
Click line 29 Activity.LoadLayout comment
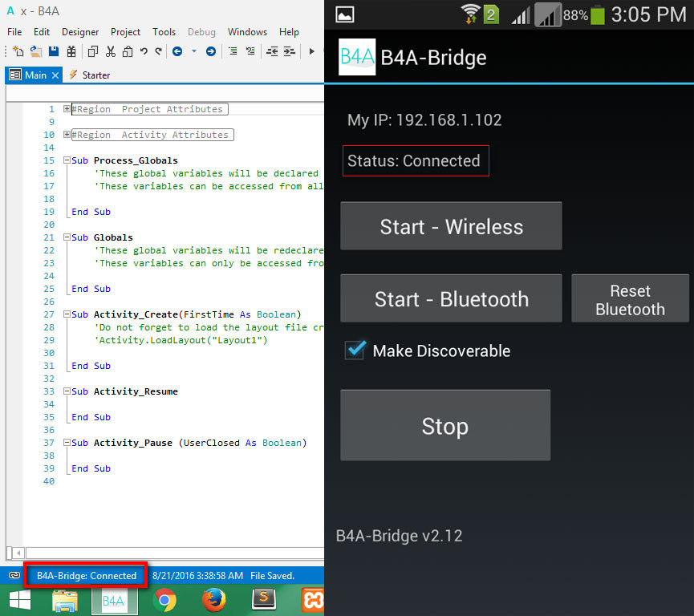tap(183, 340)
